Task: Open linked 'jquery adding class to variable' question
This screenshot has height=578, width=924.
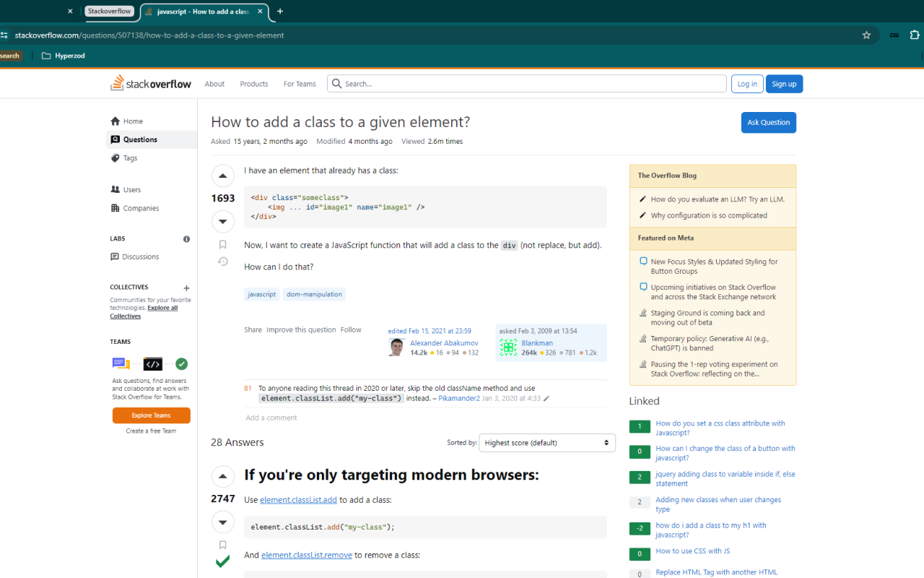Action: tap(725, 479)
